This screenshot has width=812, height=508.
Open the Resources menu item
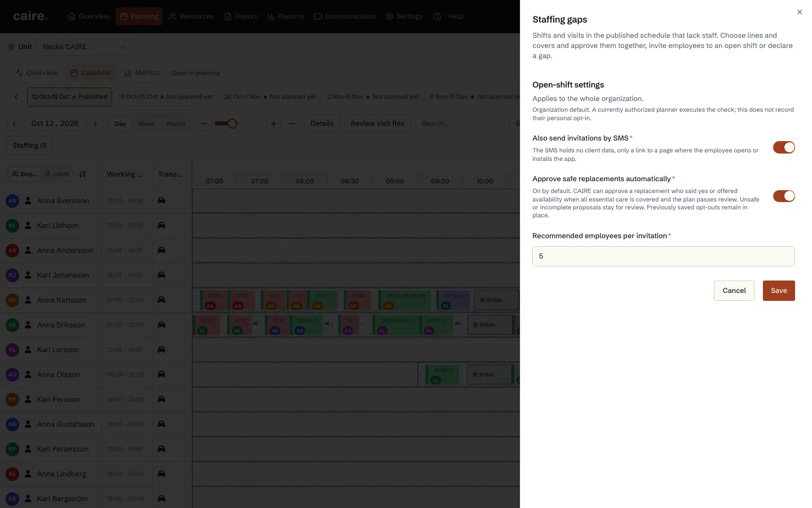(191, 16)
